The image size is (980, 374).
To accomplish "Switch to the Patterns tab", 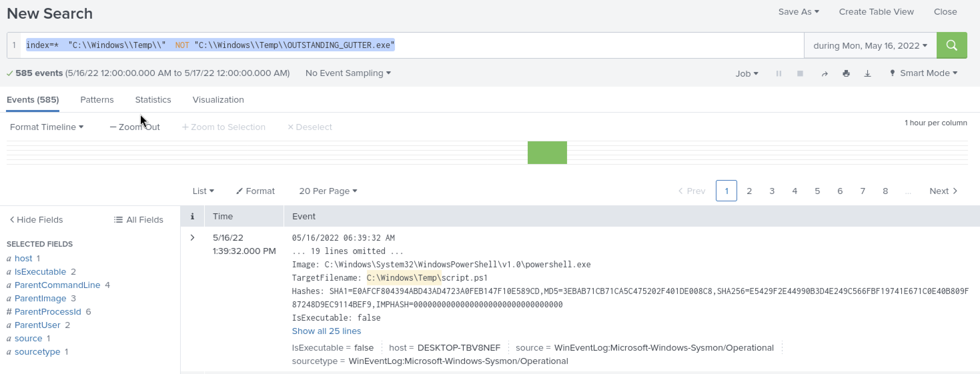I will coord(97,100).
